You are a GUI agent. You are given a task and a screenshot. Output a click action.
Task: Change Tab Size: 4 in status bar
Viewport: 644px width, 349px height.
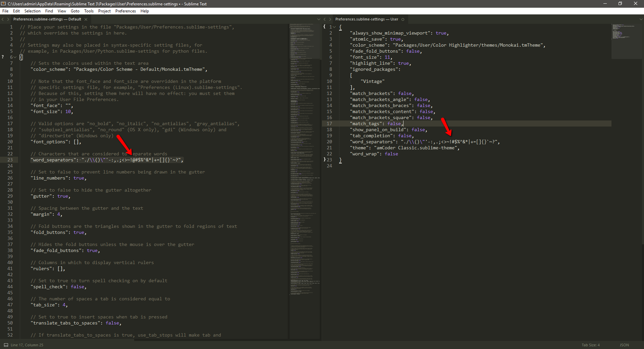click(591, 345)
